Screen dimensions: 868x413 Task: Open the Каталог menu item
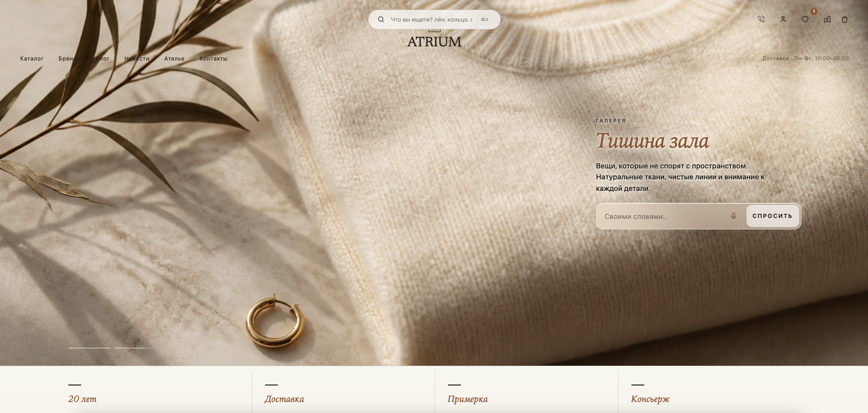pos(32,59)
